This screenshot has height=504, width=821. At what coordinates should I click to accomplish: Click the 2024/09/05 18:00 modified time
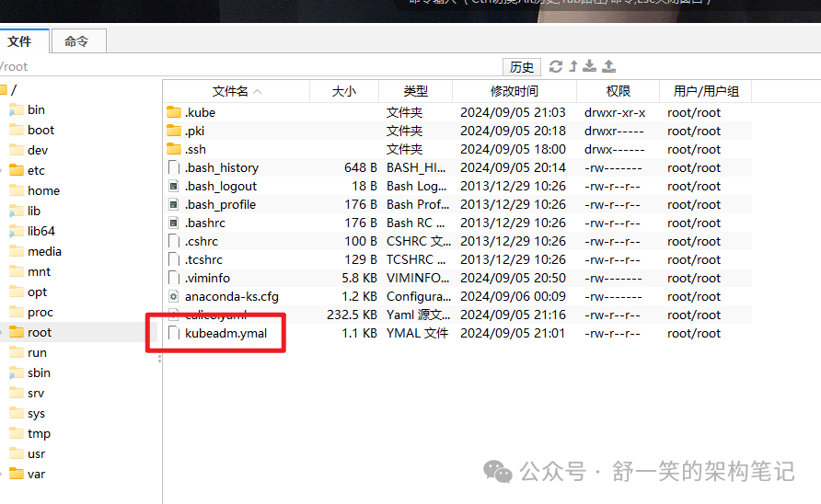[x=514, y=149]
